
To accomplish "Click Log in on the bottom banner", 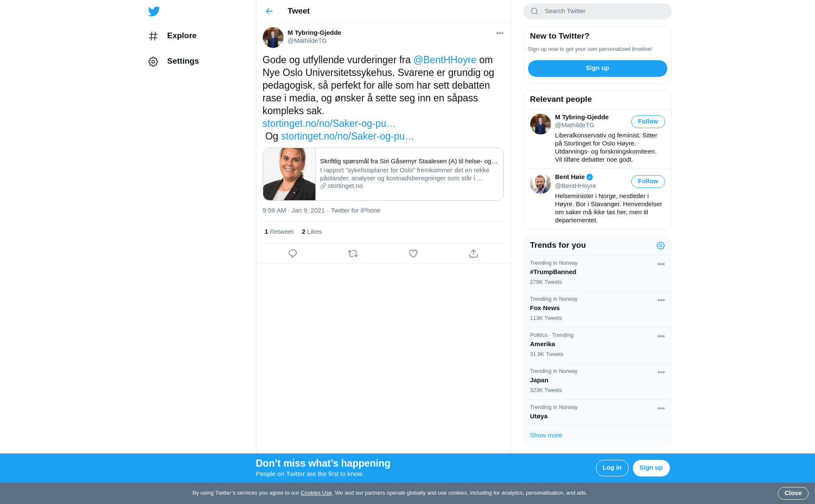I will click(612, 468).
